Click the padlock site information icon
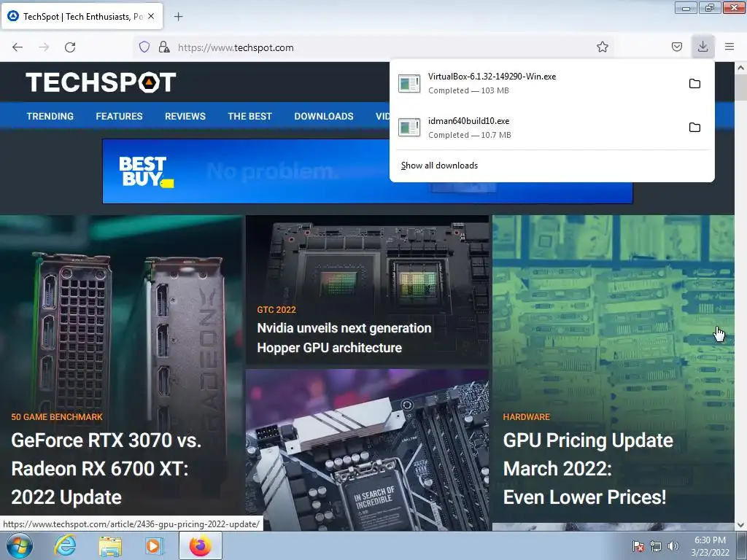The image size is (747, 560). click(164, 47)
